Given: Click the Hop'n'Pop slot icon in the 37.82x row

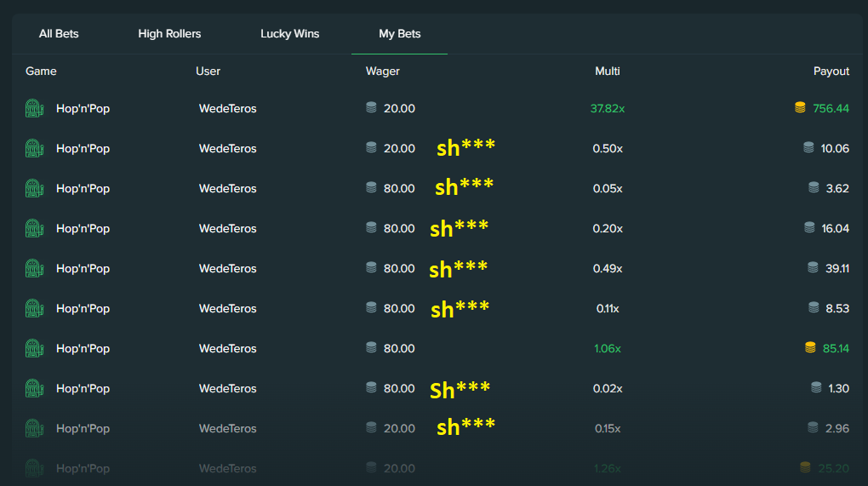Looking at the screenshot, I should coord(34,108).
